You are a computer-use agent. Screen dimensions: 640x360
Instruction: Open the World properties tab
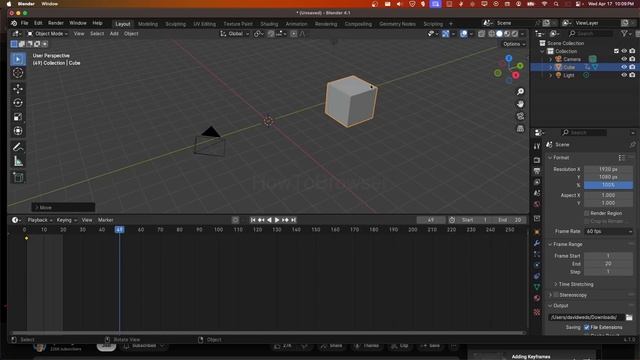click(537, 204)
